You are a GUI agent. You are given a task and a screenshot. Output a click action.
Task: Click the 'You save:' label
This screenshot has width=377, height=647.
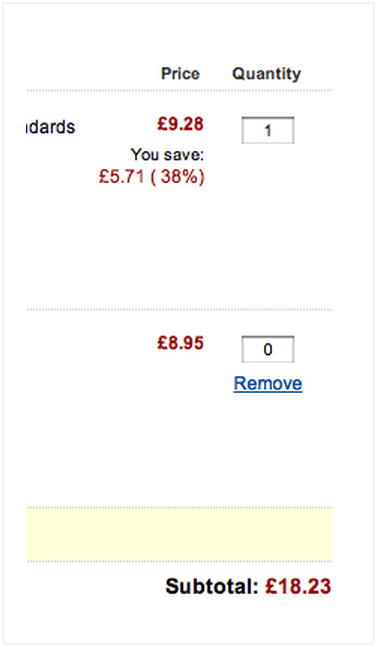[x=167, y=155]
